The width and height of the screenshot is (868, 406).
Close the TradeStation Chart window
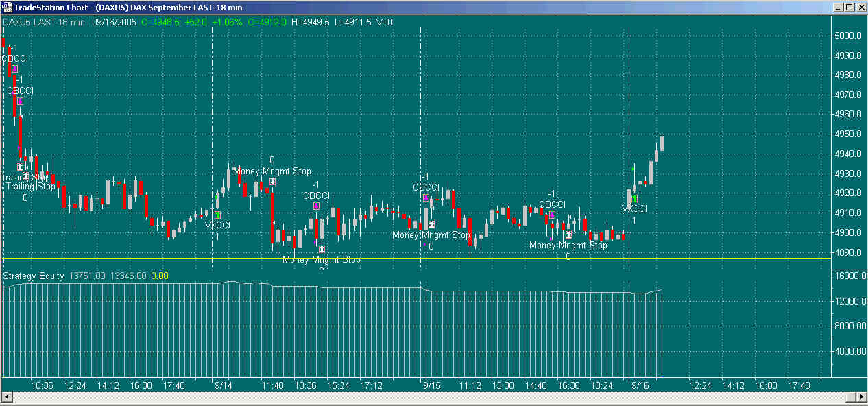point(860,8)
